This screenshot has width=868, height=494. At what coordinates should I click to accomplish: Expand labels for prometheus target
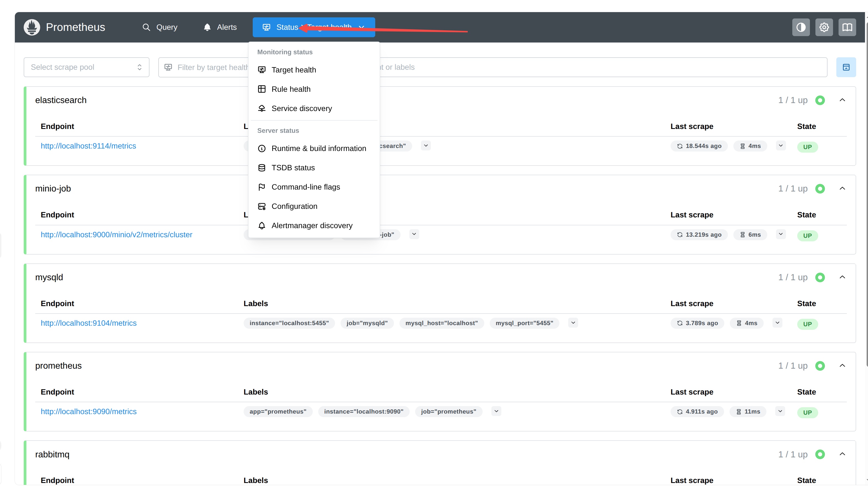496,412
